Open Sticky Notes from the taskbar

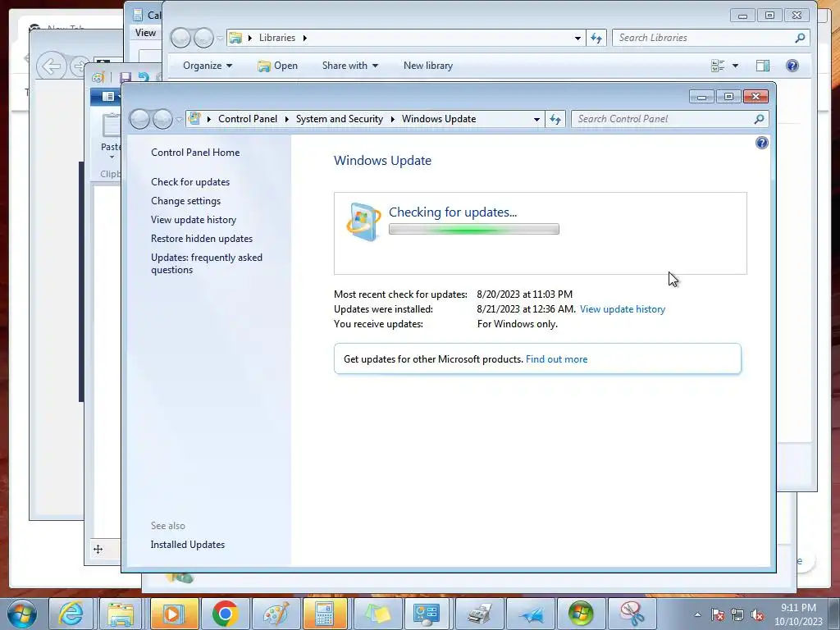click(377, 614)
